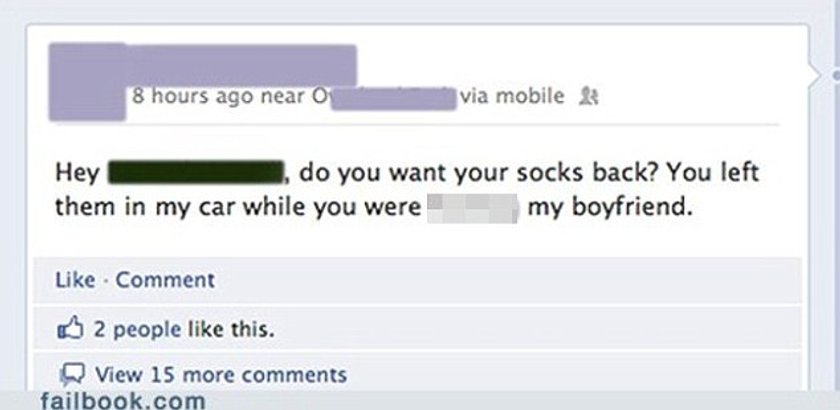Click the failbook.com watermark

tap(123, 400)
